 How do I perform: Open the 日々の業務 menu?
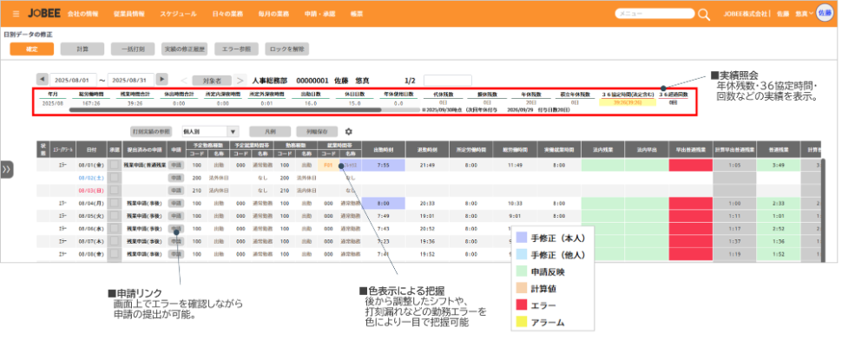tap(227, 14)
